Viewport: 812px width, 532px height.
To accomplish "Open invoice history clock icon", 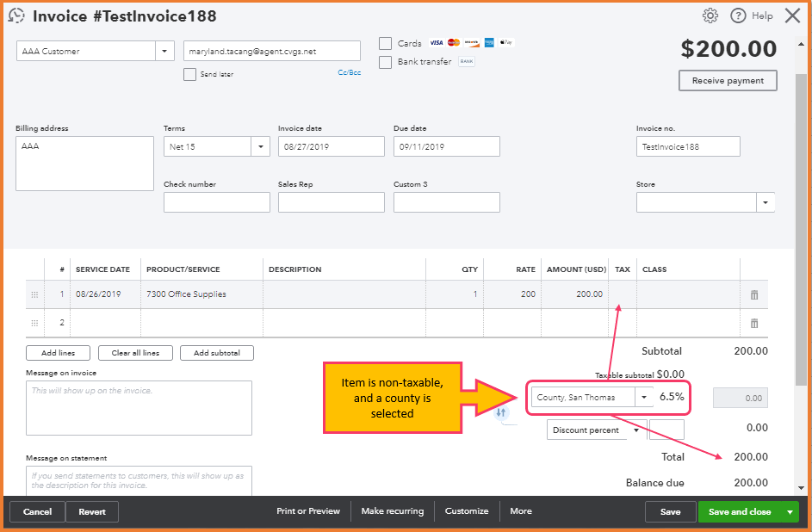I will coord(16,16).
